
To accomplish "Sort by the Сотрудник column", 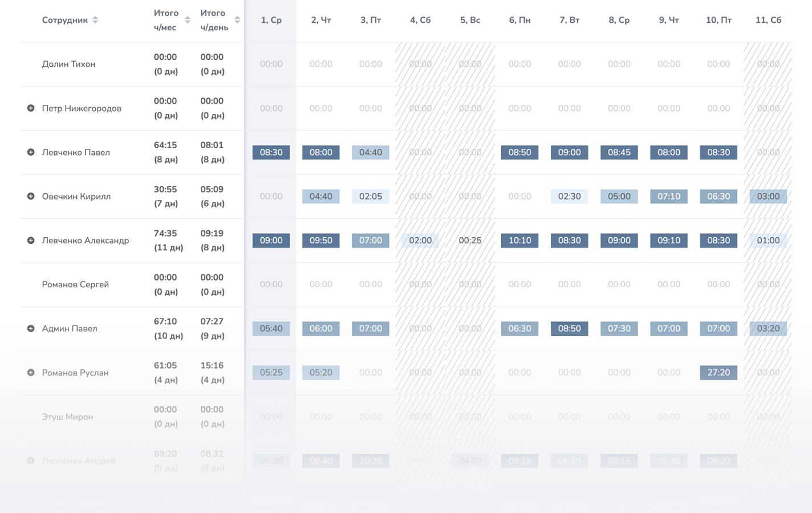I will (95, 20).
